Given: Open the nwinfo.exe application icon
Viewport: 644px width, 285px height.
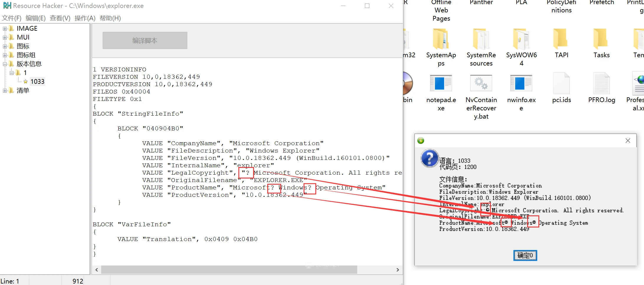Looking at the screenshot, I should point(521,83).
